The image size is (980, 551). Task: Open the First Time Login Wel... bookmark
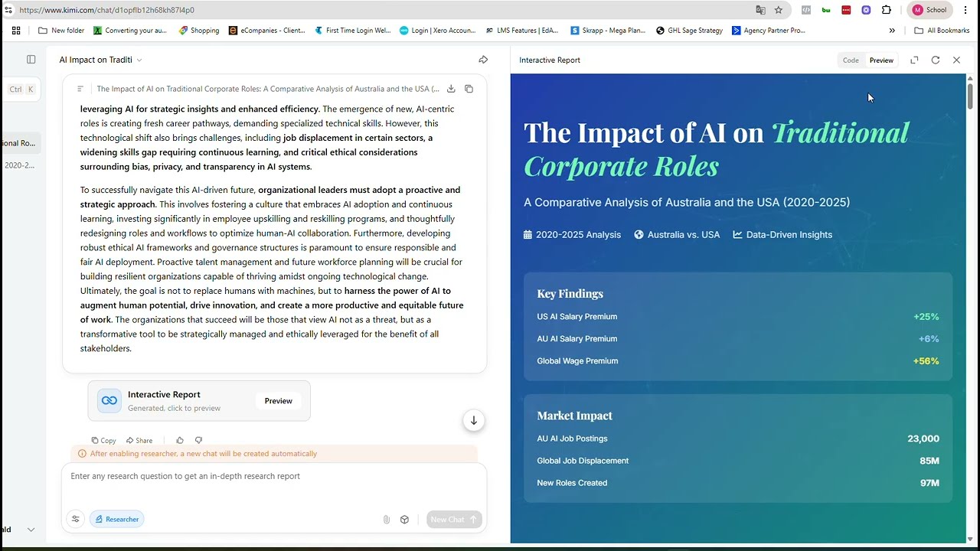[353, 31]
